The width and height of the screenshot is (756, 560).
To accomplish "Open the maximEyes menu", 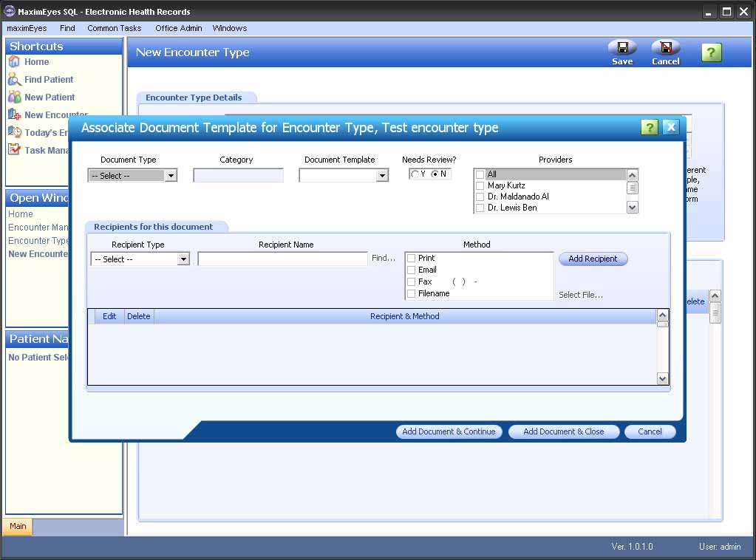I will pyautogui.click(x=27, y=28).
